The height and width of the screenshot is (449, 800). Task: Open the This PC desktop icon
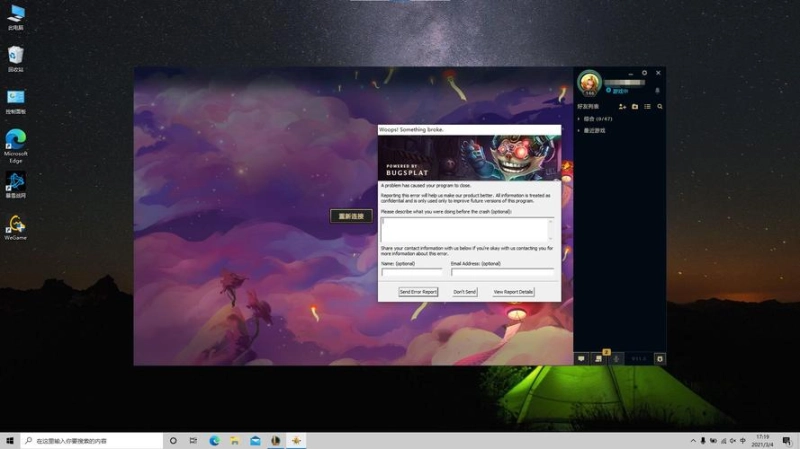click(16, 17)
